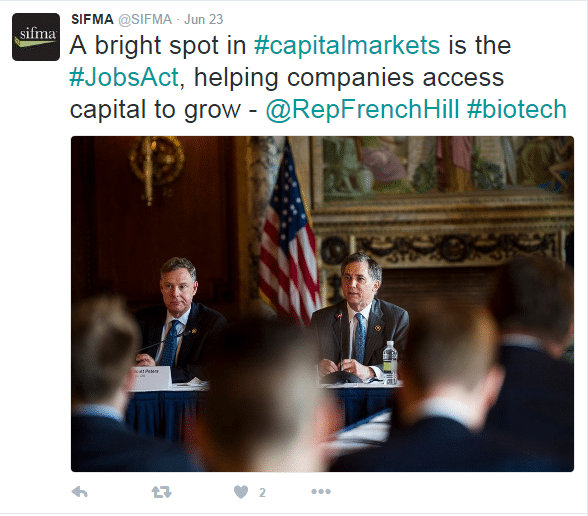Select the "A bright spot in" text
The image size is (588, 516).
point(158,46)
